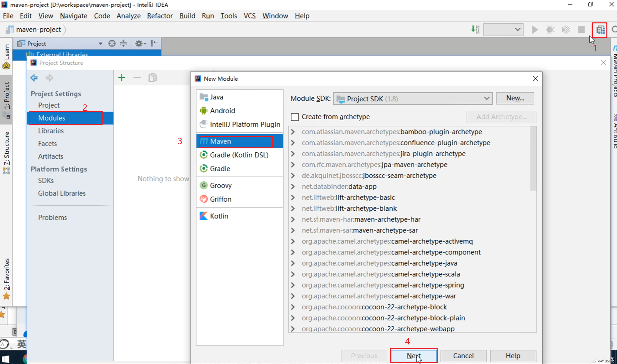Click the Next button
617x364 pixels.
click(x=414, y=356)
